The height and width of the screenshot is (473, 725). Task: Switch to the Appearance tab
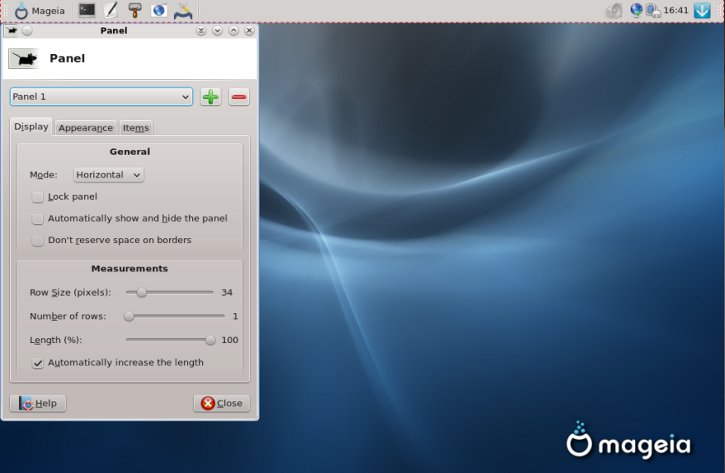click(86, 128)
